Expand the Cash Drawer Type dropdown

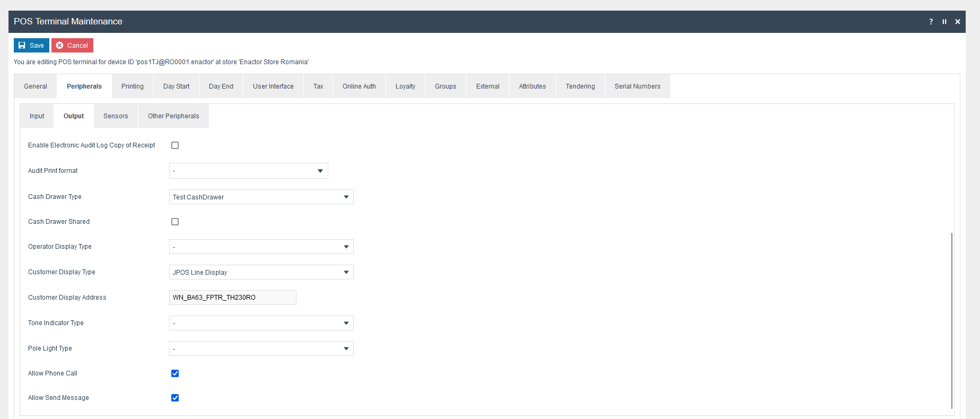point(261,197)
